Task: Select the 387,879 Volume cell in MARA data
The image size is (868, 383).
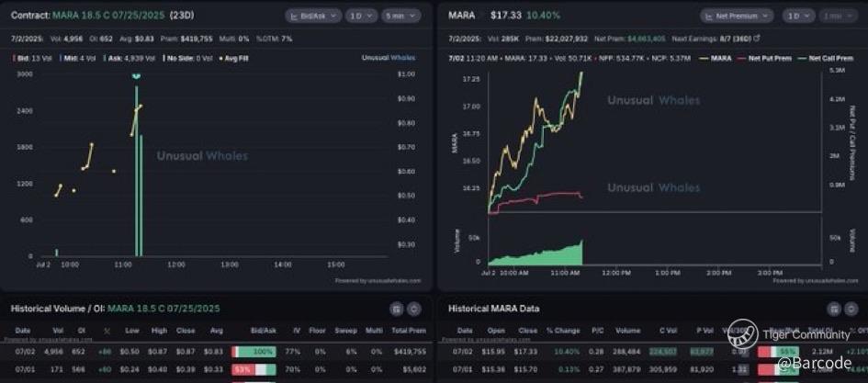Action: 627,368
